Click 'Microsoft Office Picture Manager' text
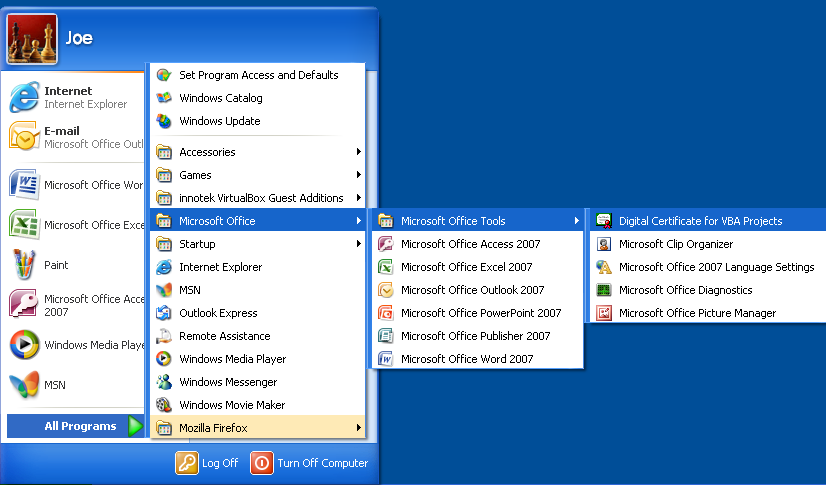 tap(697, 313)
